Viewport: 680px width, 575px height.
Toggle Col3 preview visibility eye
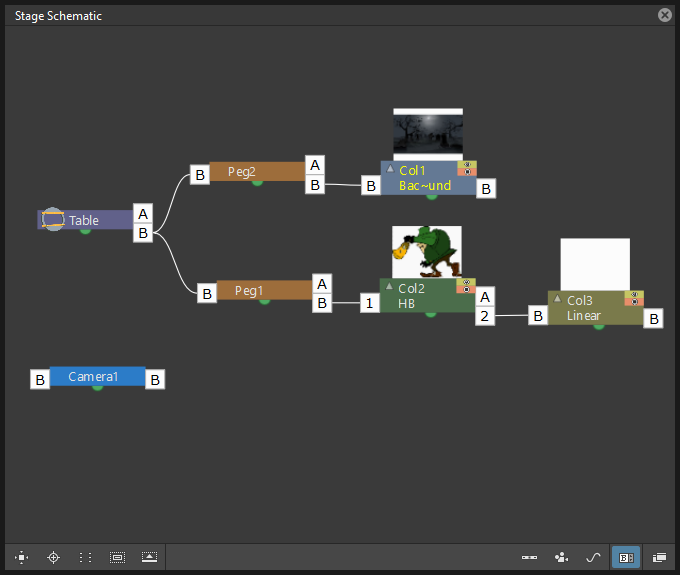pyautogui.click(x=634, y=294)
